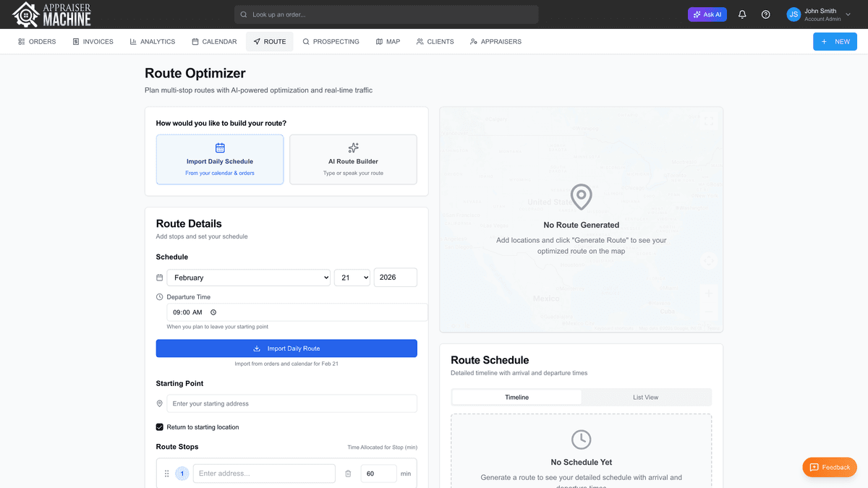Select the Import Daily Schedule option
The height and width of the screenshot is (488, 868).
click(220, 159)
